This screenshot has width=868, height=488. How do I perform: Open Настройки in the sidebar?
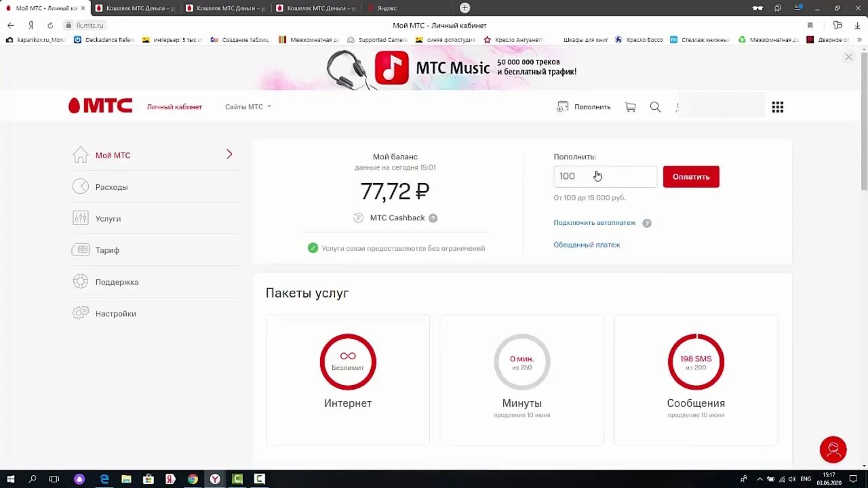click(x=115, y=314)
